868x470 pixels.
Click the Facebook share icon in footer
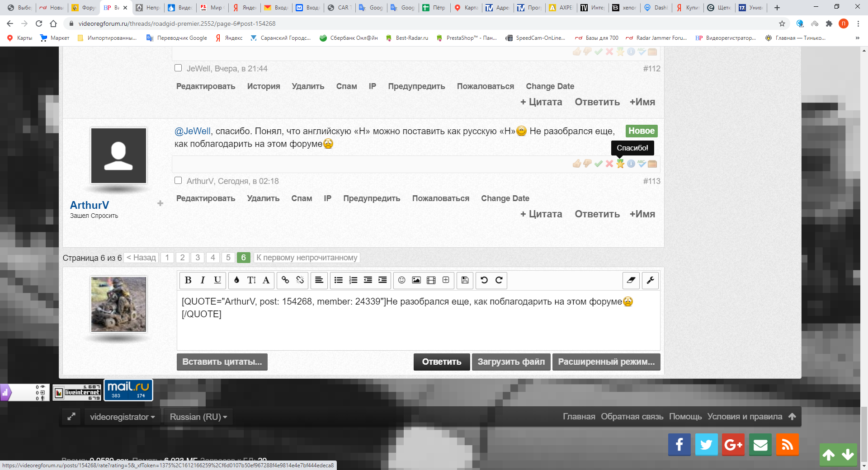pos(679,445)
